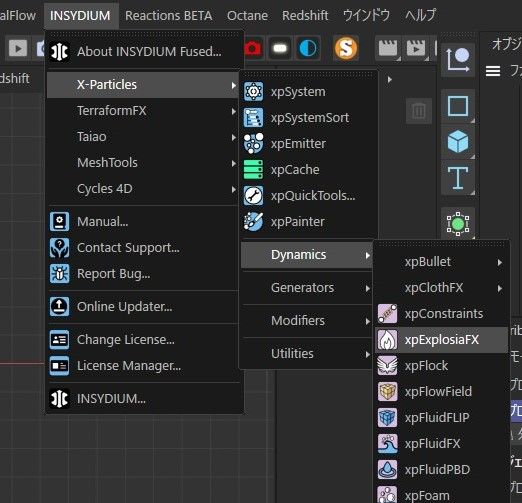The width and height of the screenshot is (522, 503).
Task: Click the cube primitive icon in toolbar
Action: pos(458,141)
